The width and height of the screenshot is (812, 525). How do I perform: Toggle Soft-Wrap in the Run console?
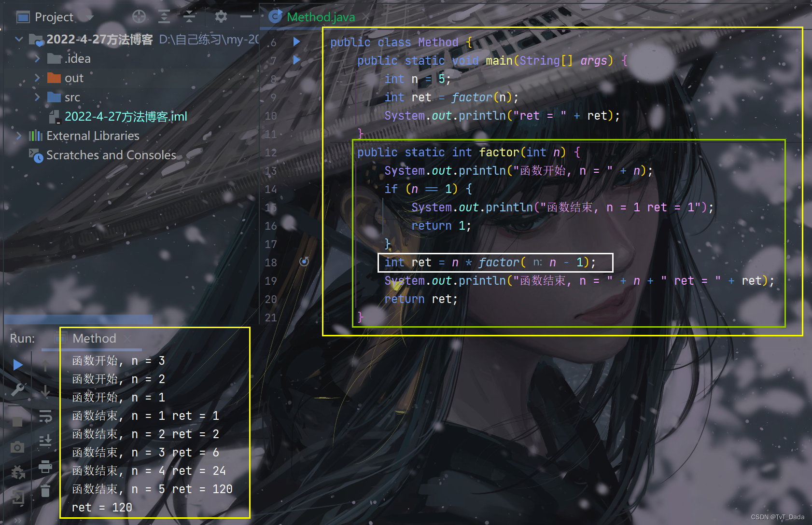tap(45, 416)
